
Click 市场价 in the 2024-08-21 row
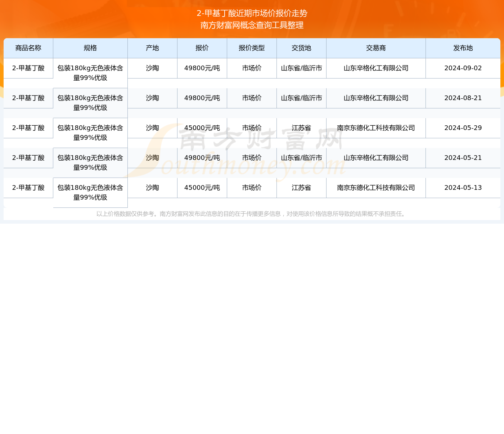(252, 98)
